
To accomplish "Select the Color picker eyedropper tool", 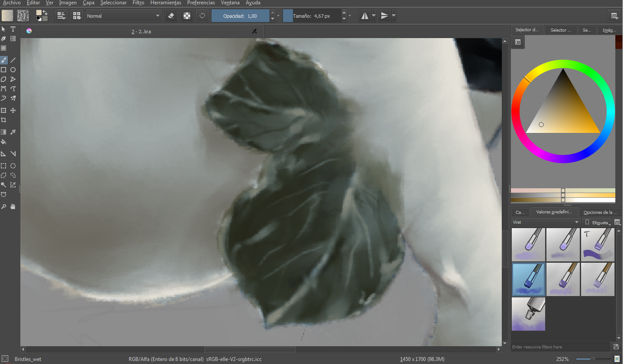I will coord(13,132).
